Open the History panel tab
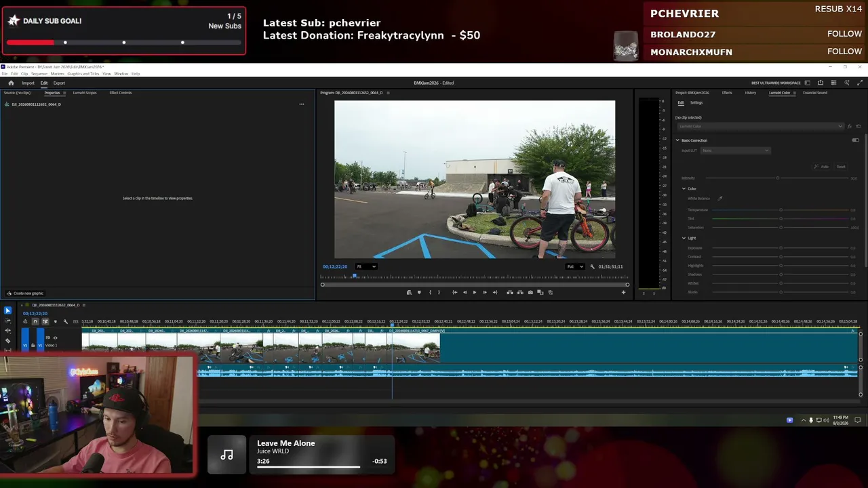Viewport: 868px width, 488px height. point(750,93)
